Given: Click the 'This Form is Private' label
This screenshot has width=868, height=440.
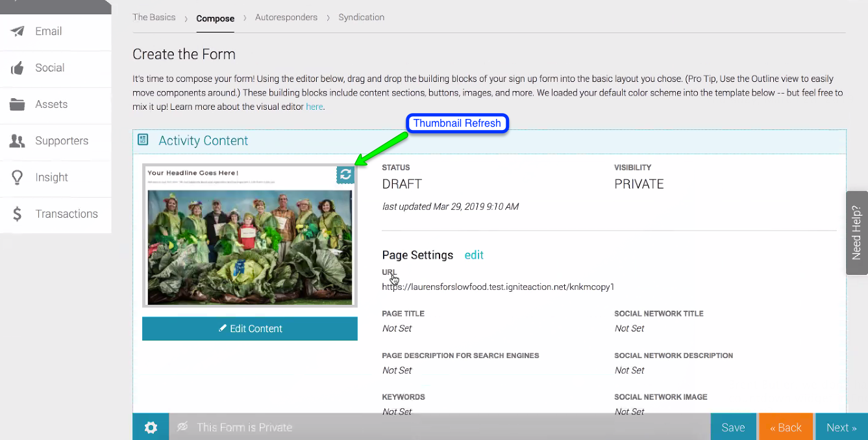Looking at the screenshot, I should click(245, 427).
